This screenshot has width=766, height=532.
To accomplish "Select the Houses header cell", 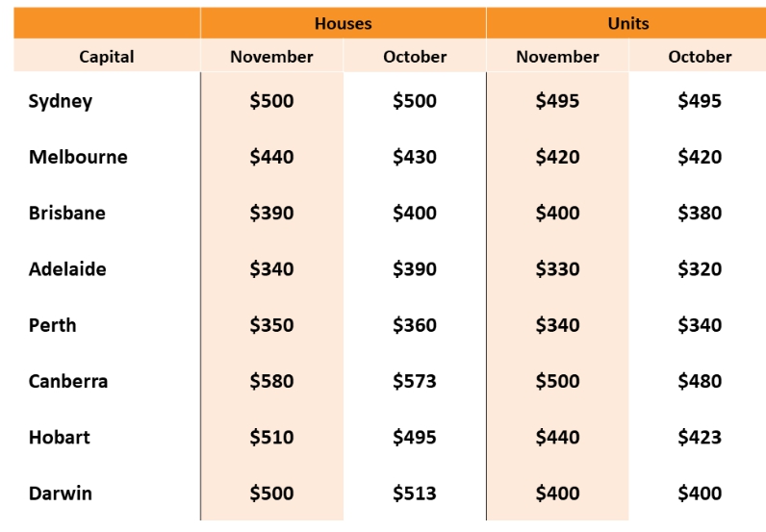I will click(343, 23).
